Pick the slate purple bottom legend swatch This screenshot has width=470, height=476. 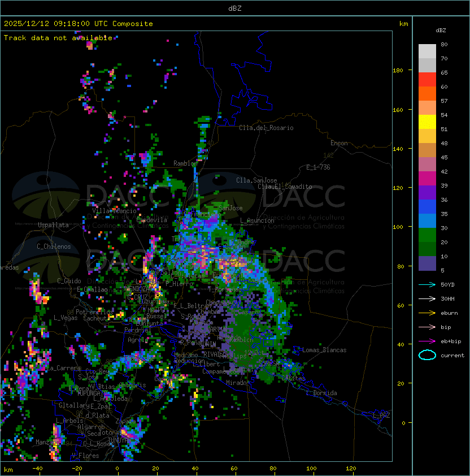[427, 263]
